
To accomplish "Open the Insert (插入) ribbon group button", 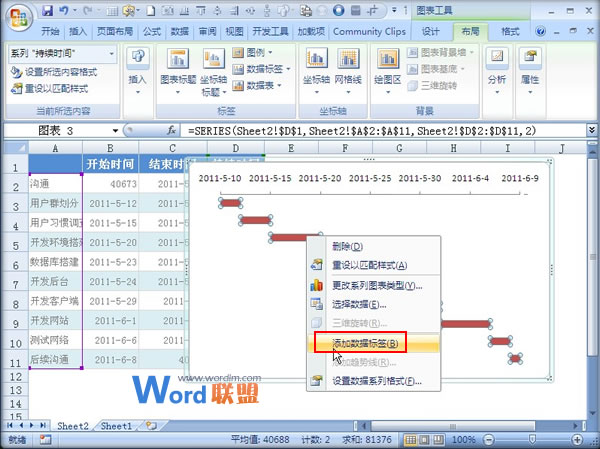I will click(x=137, y=72).
